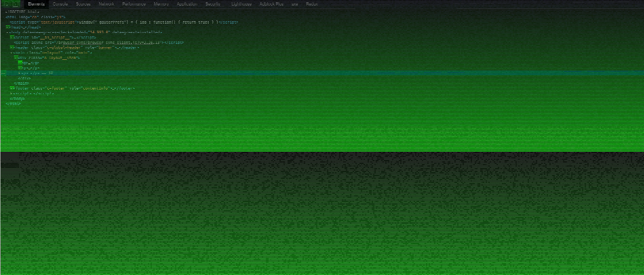
Task: Open the Sources tab
Action: pos(83,4)
